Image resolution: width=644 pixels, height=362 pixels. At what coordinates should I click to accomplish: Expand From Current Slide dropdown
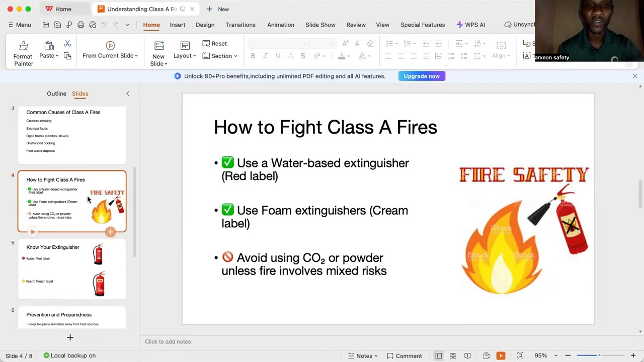coord(136,56)
